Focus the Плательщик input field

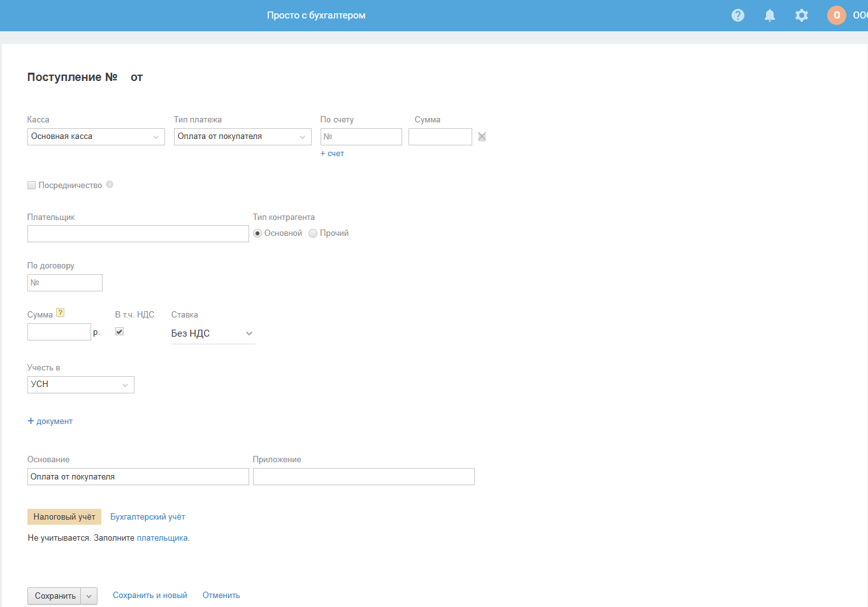pos(138,233)
